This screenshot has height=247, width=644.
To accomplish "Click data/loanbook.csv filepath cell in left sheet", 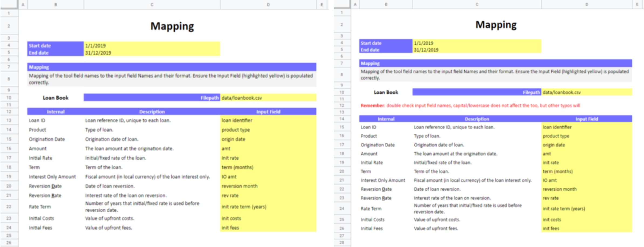I will click(268, 98).
